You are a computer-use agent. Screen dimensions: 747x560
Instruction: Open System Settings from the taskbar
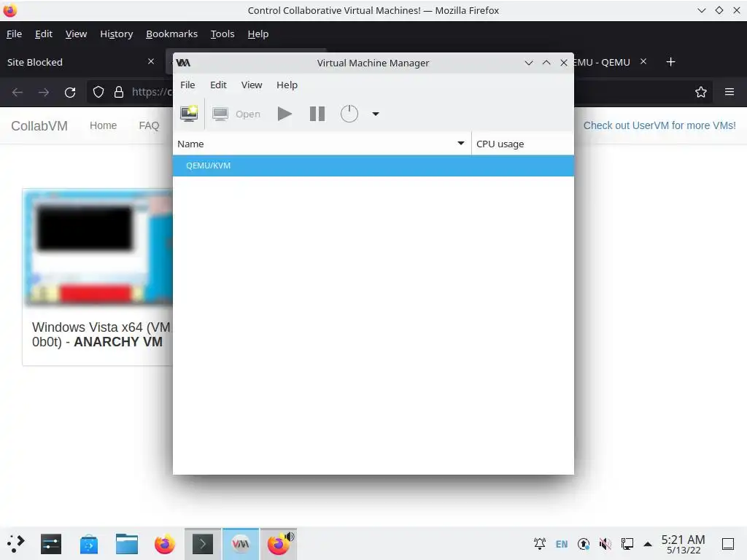point(51,544)
